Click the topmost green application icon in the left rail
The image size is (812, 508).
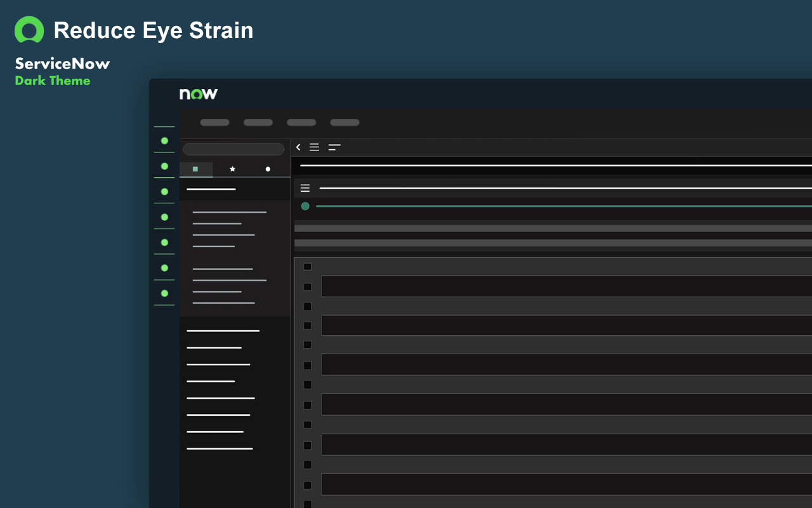point(164,140)
